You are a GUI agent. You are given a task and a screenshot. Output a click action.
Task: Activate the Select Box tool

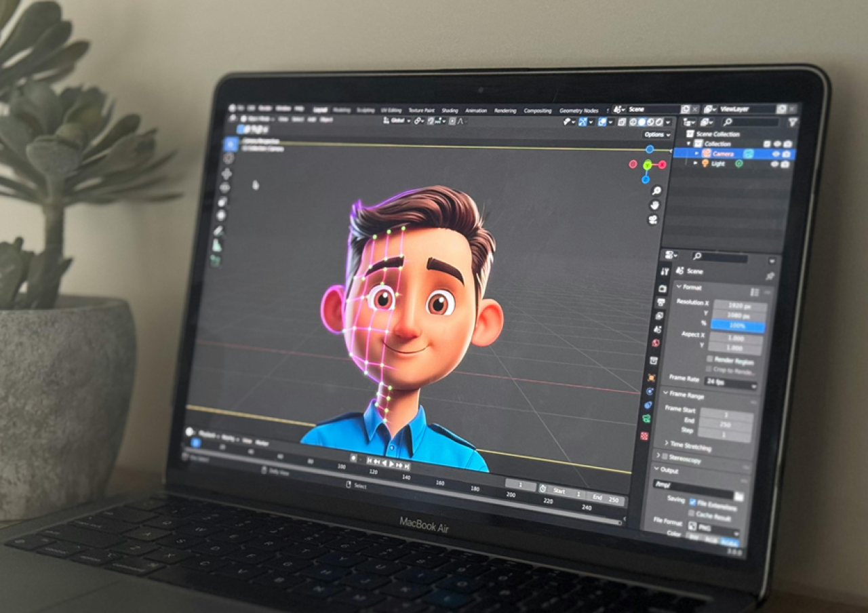click(x=231, y=144)
